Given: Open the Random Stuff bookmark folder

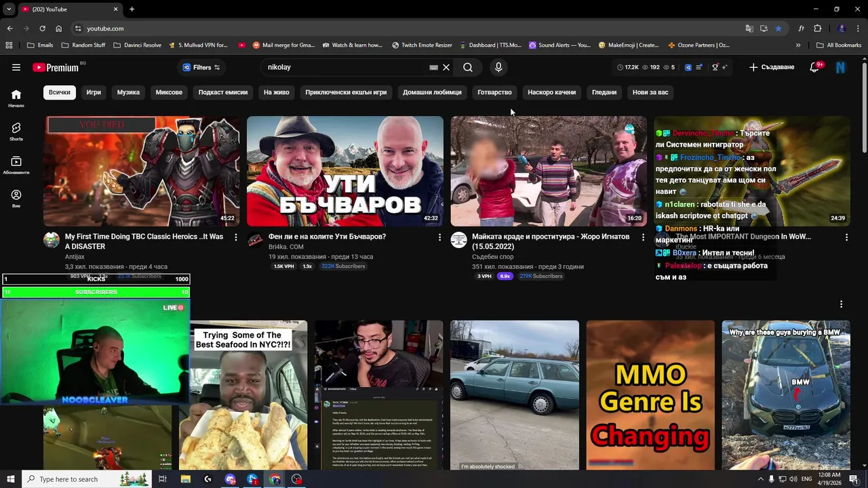Looking at the screenshot, I should (x=83, y=45).
